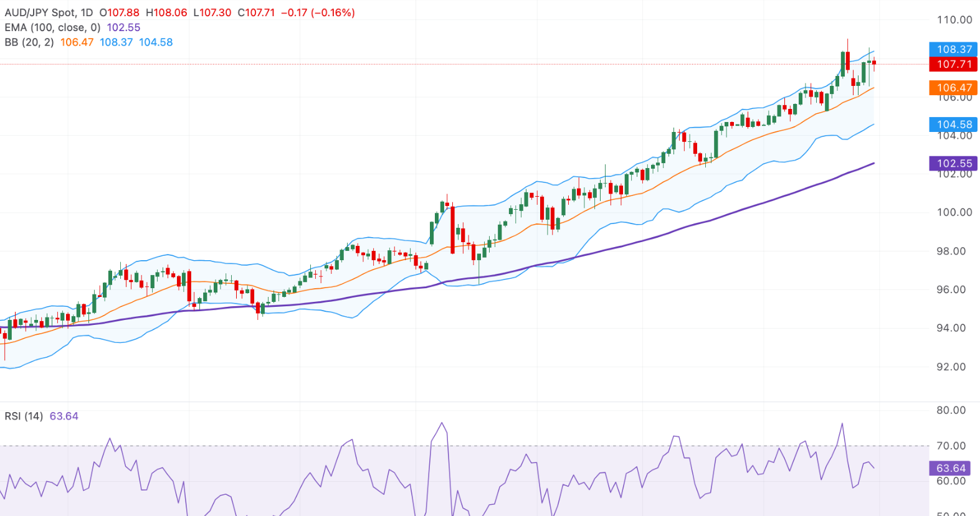The width and height of the screenshot is (980, 516).
Task: Click the RSI (14) indicator label
Action: [x=24, y=416]
